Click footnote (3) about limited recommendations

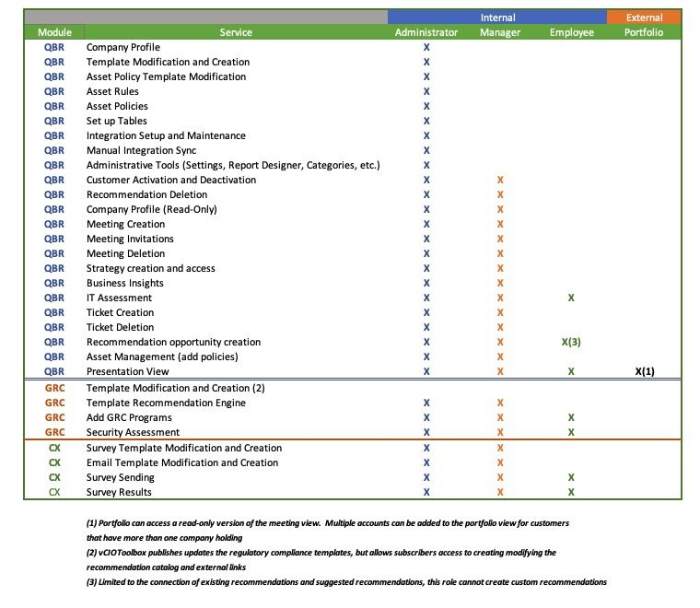click(x=346, y=582)
